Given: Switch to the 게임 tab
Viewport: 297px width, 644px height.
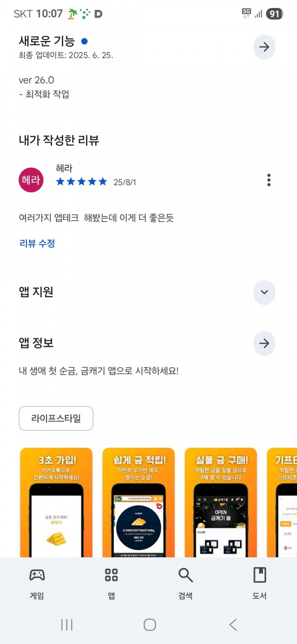Looking at the screenshot, I should [x=37, y=584].
